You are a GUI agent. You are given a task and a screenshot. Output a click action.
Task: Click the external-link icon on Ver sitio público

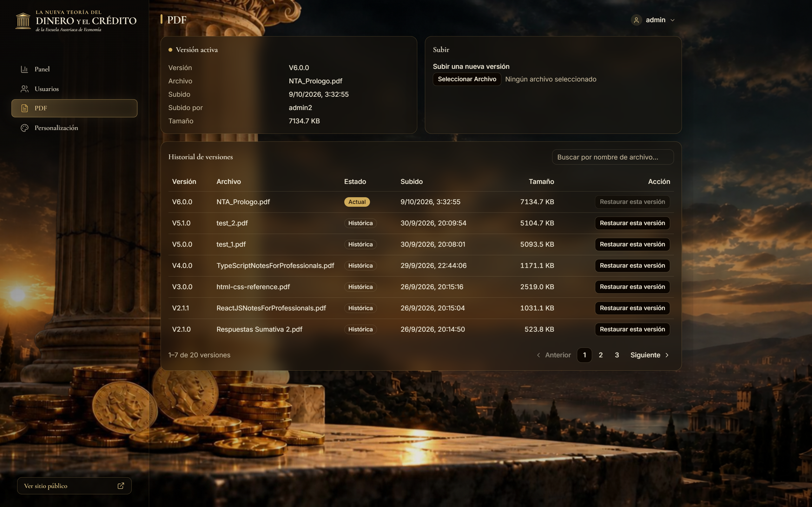121,485
